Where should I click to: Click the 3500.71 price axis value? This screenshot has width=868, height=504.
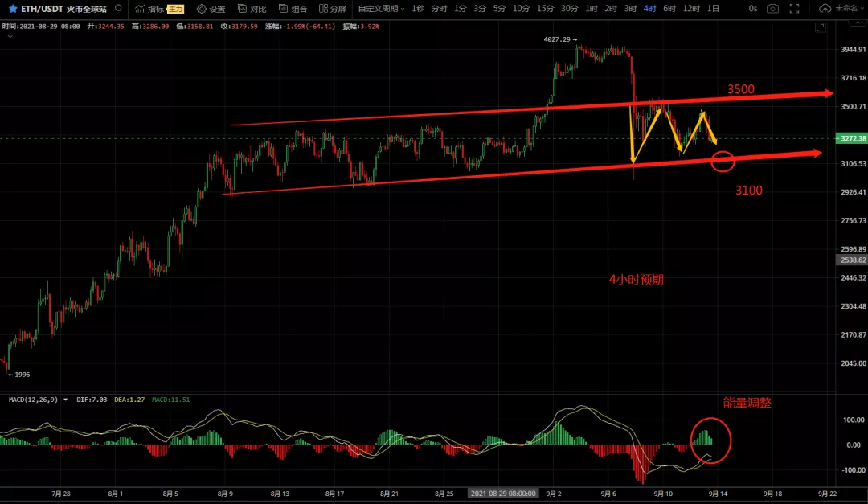point(854,106)
